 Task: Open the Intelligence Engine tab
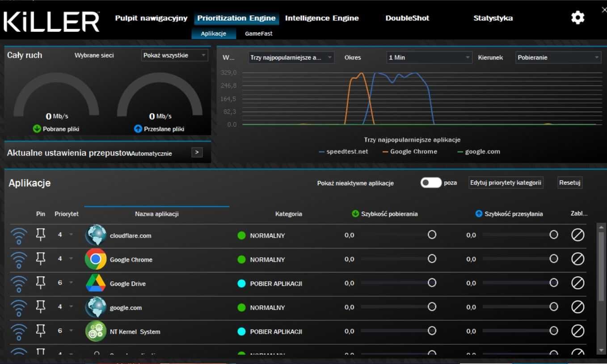(x=322, y=18)
